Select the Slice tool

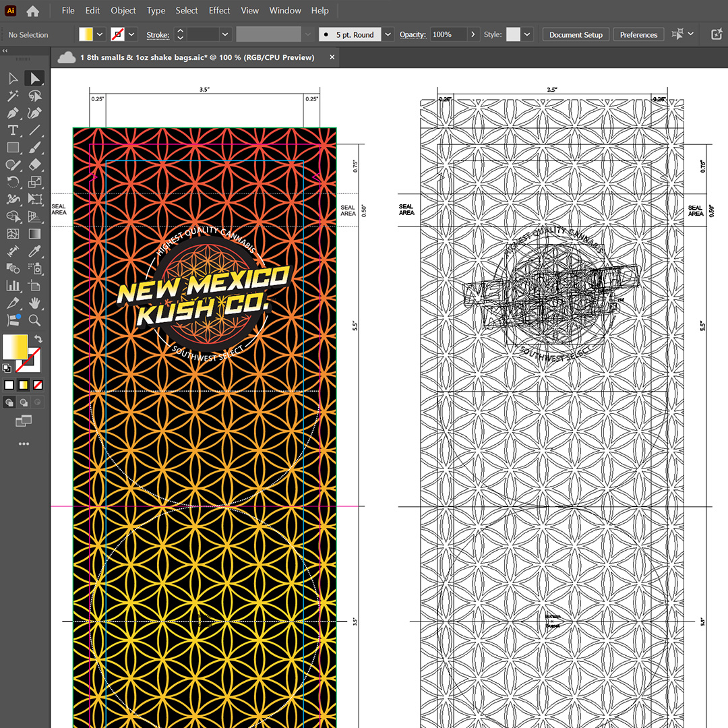click(13, 303)
